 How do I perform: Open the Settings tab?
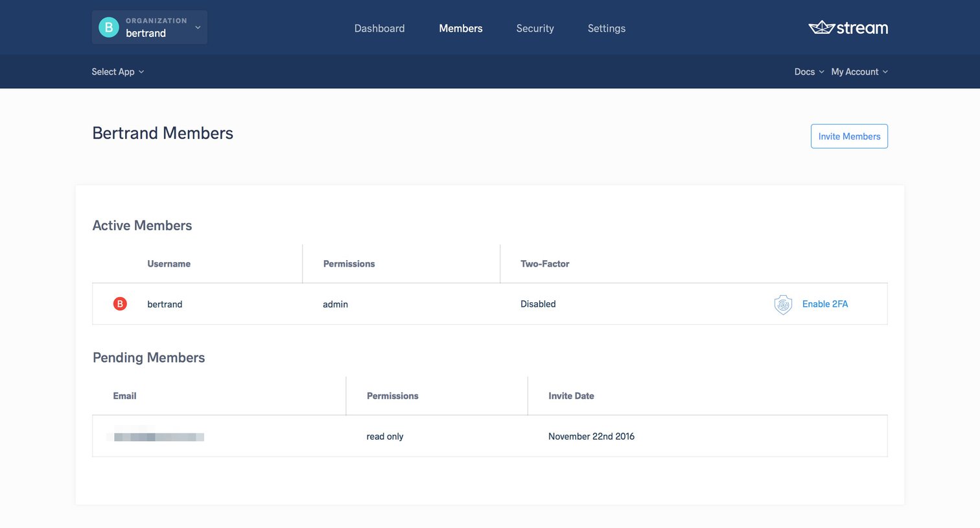click(607, 29)
